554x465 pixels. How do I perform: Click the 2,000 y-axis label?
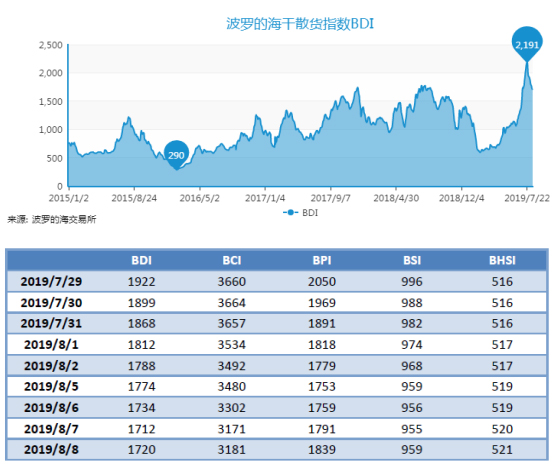tap(51, 73)
